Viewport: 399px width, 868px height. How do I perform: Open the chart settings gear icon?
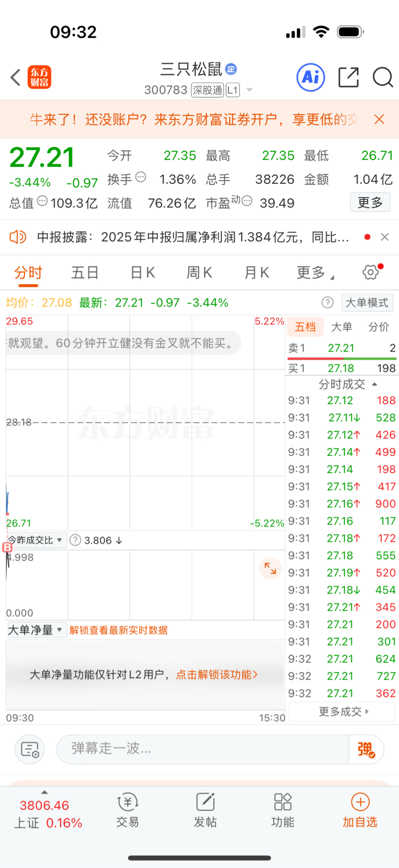coord(370,272)
